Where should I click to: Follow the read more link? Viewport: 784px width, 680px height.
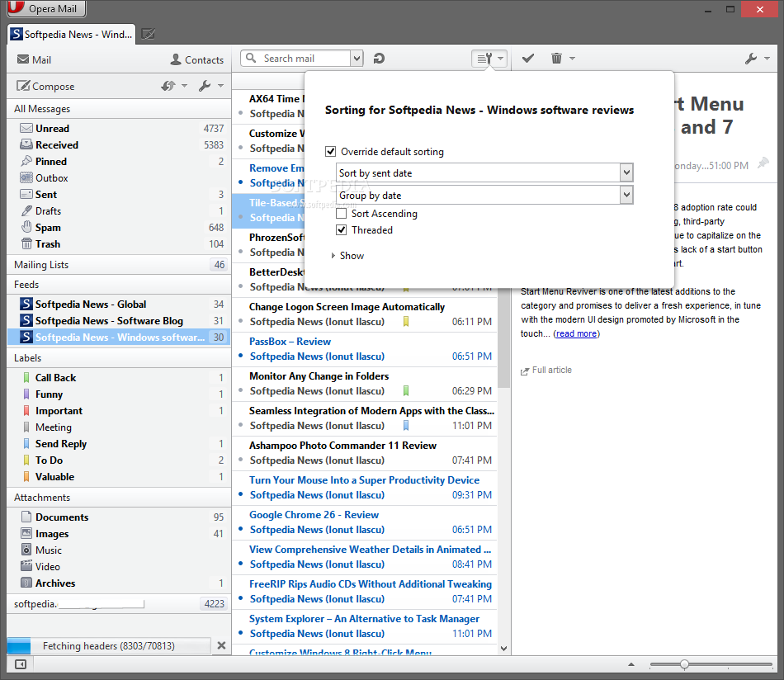click(x=576, y=333)
